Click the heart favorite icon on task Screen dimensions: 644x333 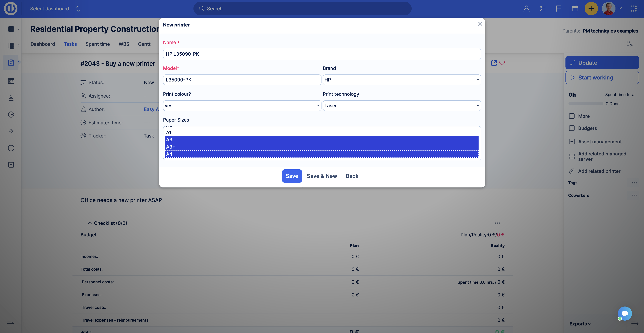(502, 63)
